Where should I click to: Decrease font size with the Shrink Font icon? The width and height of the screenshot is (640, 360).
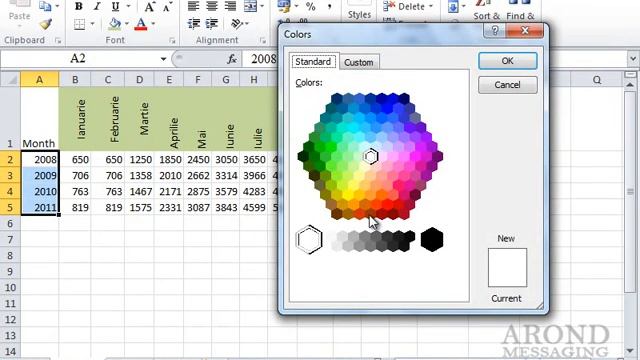tap(167, 7)
